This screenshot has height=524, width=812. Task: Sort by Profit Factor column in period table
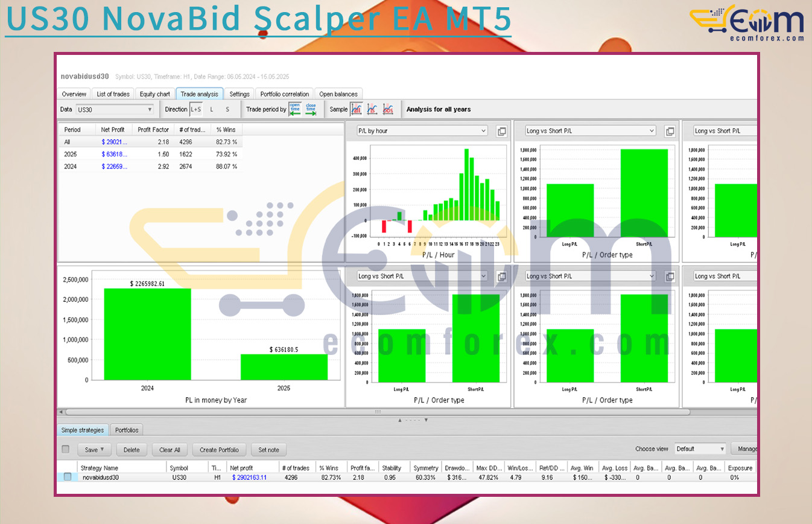(x=153, y=130)
